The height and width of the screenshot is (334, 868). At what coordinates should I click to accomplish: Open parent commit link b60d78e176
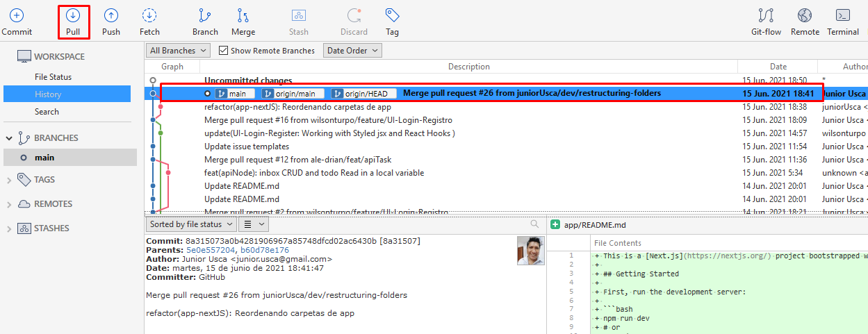coord(264,250)
